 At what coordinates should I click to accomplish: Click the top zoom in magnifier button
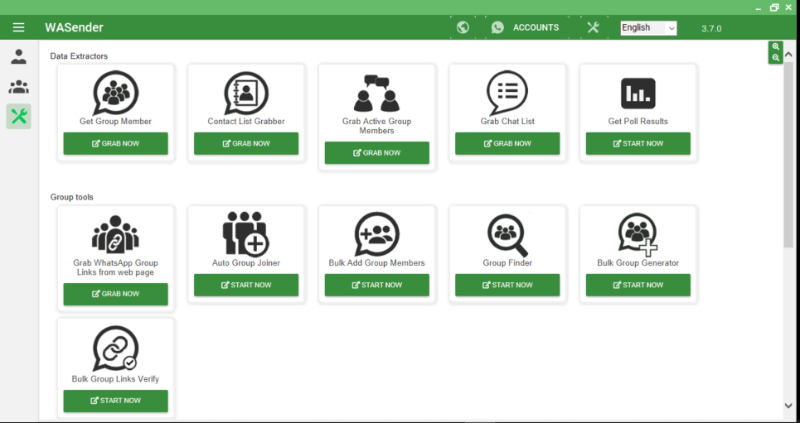pos(775,47)
